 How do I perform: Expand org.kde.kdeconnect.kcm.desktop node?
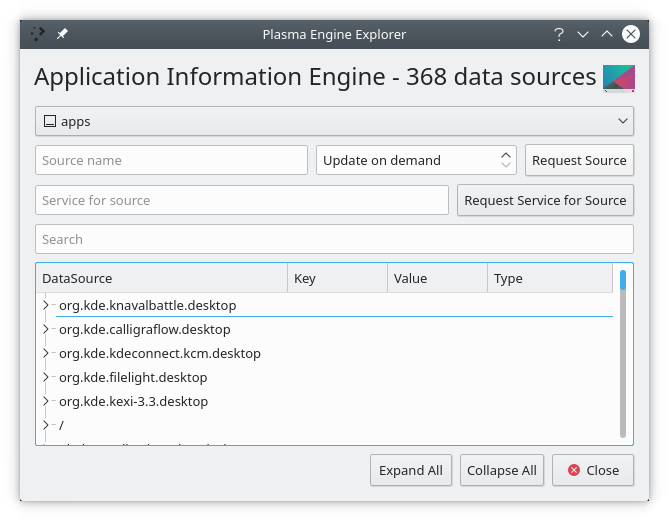pos(46,353)
